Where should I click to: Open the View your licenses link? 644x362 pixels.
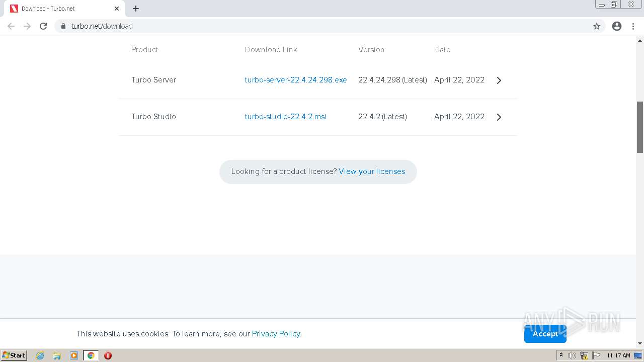[x=372, y=171]
